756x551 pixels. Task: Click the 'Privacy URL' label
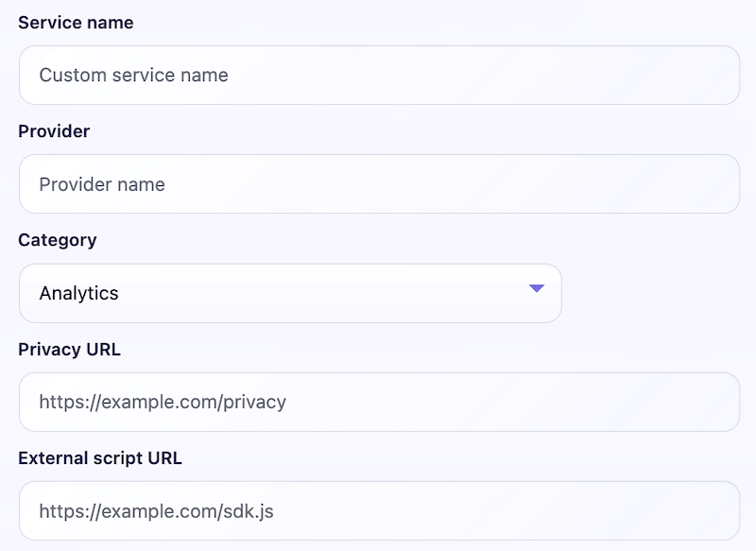(x=69, y=349)
